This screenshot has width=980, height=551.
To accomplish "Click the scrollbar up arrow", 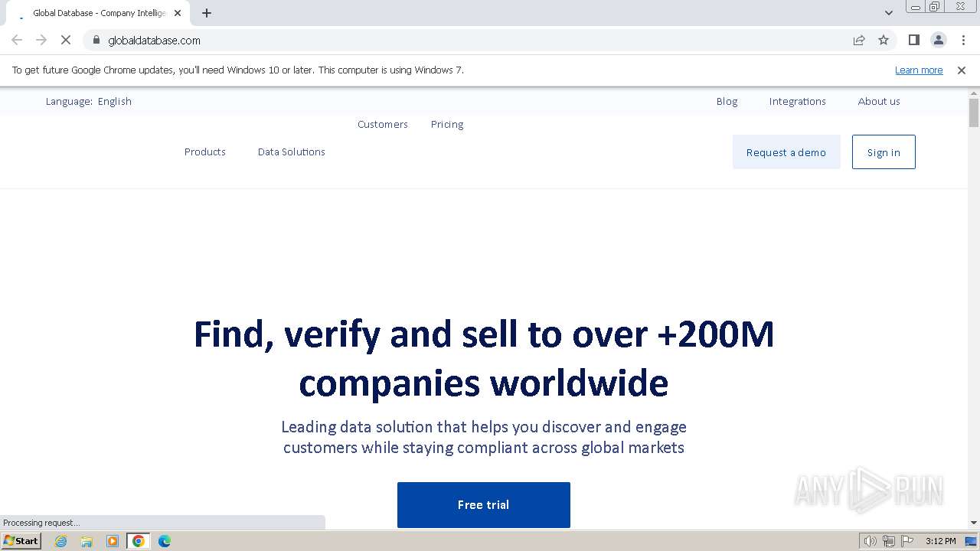I will pos(974,93).
